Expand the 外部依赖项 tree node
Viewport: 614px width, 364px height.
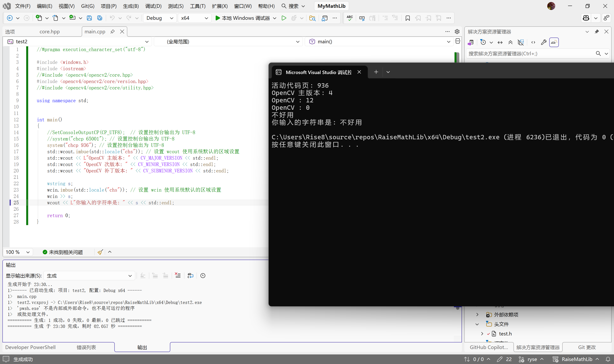(477, 315)
